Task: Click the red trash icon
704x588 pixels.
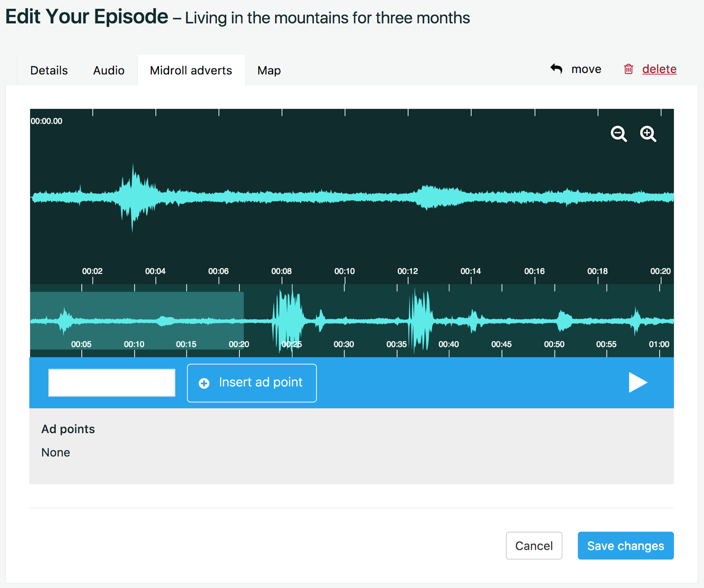Action: (x=628, y=69)
